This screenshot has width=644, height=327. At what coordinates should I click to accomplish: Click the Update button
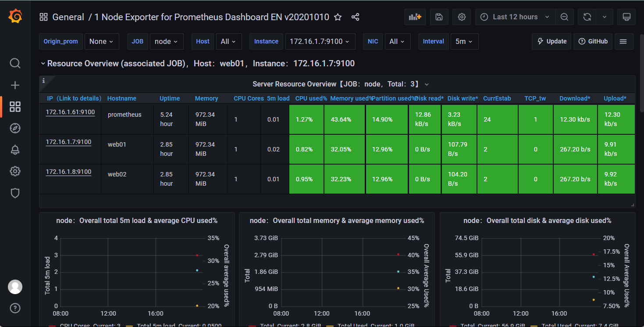[552, 41]
